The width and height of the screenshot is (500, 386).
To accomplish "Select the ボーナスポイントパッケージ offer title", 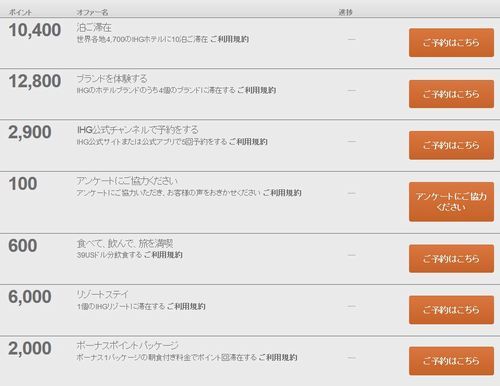I will click(x=127, y=346).
